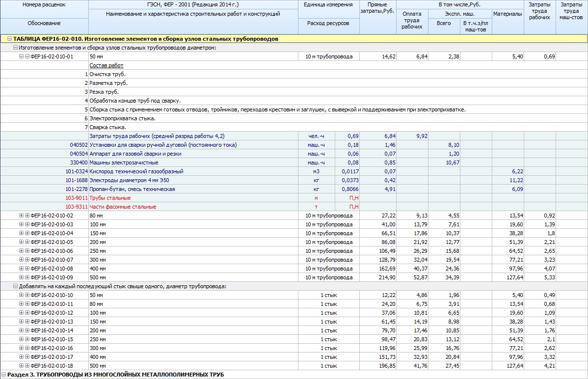Screen dimensions: 588x379
Task: Select the ФЕР16-02-010-01 rate row
Action: (x=294, y=56)
